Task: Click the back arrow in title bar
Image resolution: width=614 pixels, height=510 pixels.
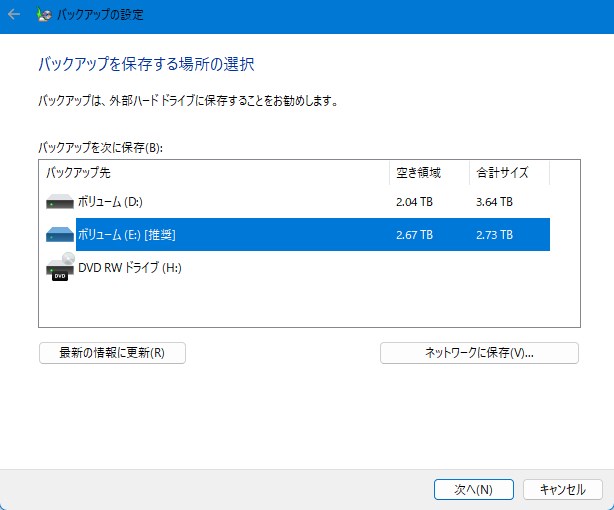Action: coord(14,15)
